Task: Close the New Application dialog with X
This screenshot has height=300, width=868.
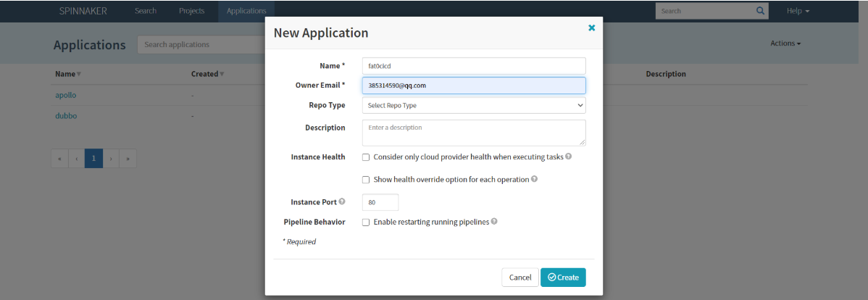Action: pos(591,28)
